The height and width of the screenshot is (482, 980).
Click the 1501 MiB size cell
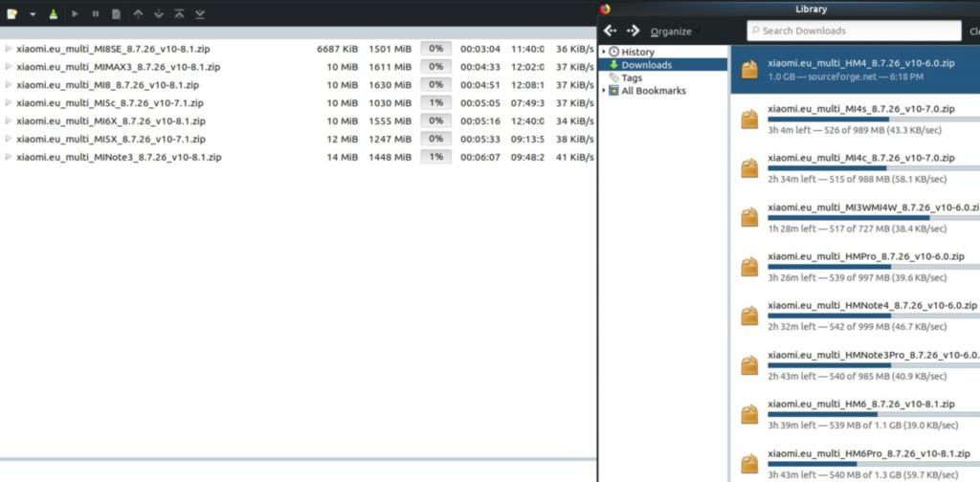[x=390, y=49]
